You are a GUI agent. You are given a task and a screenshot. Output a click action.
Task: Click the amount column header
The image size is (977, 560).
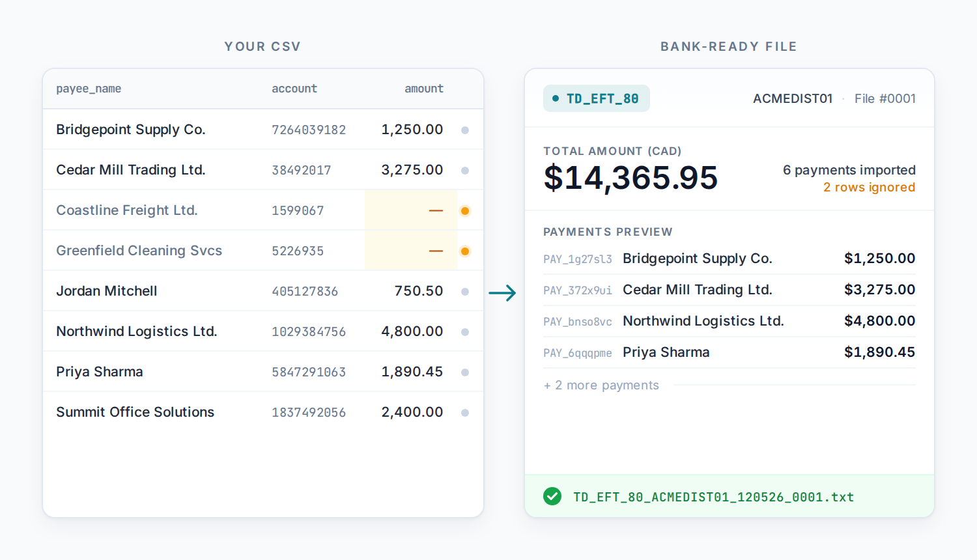(424, 89)
